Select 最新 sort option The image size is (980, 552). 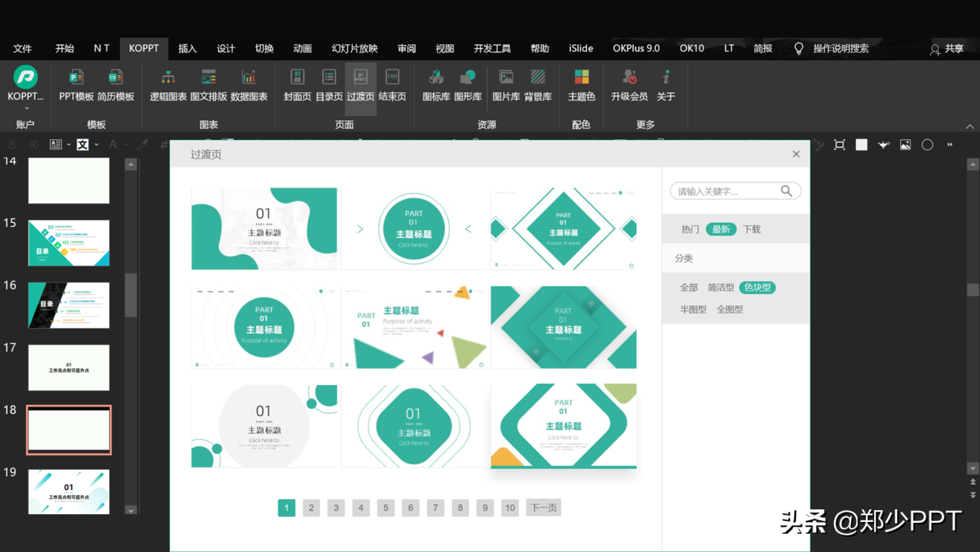[x=721, y=229]
